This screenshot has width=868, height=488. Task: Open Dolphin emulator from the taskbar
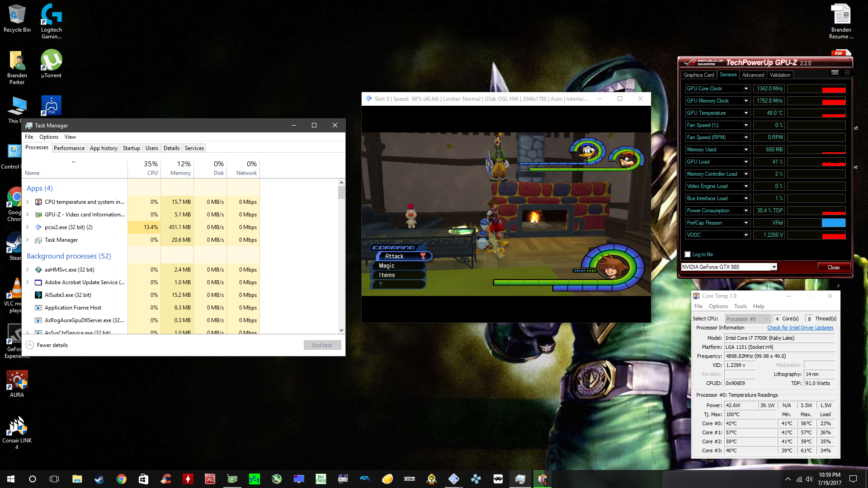pos(365,479)
